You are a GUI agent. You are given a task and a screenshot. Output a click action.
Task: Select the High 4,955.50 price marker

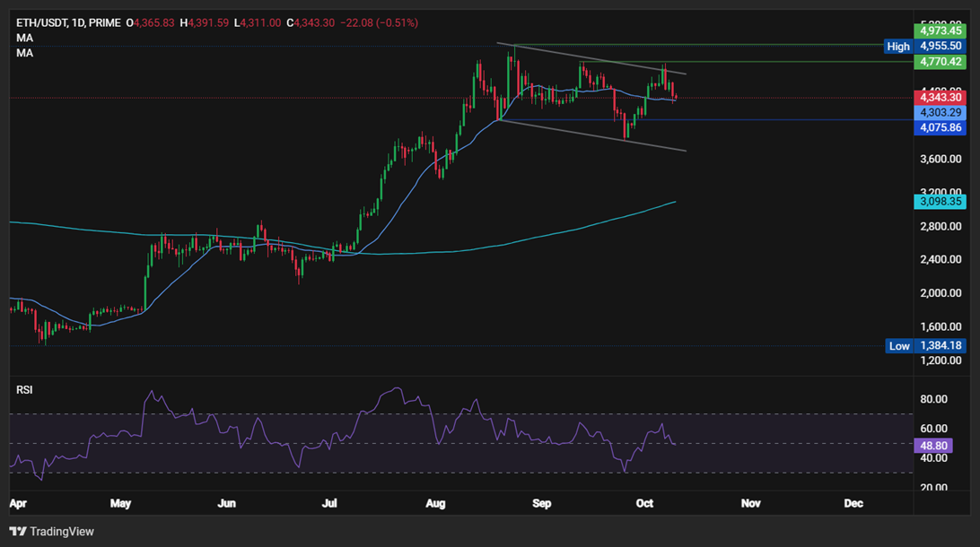(x=925, y=46)
